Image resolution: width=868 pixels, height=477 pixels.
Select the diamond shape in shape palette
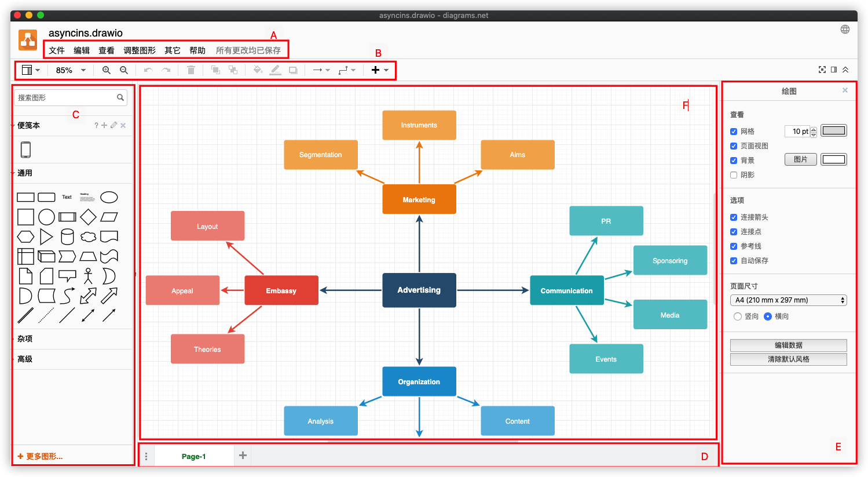coord(88,217)
